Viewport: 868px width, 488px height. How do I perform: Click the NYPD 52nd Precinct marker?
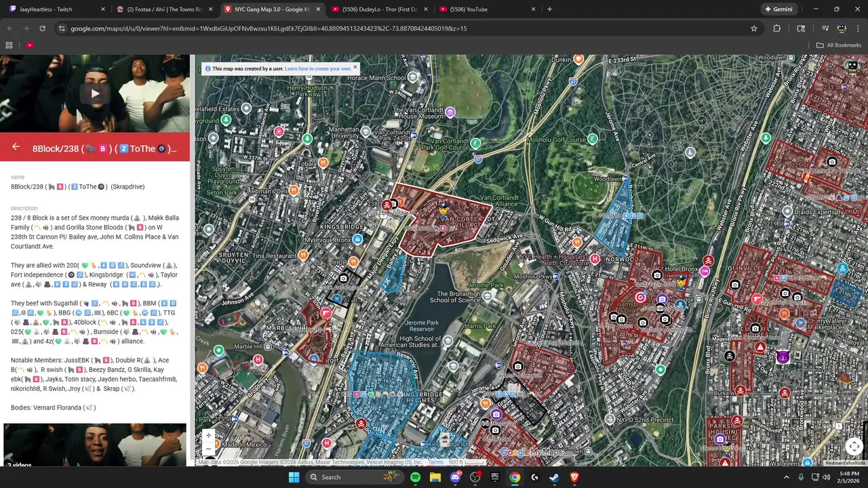tap(609, 420)
